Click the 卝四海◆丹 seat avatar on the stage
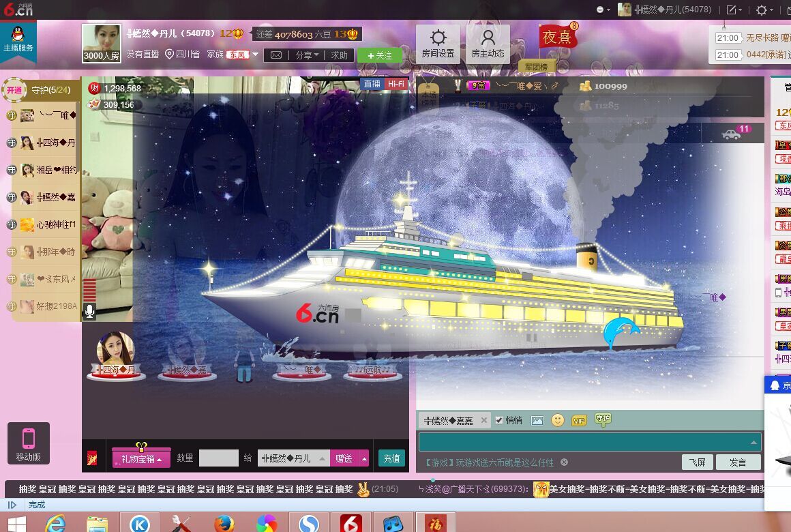This screenshot has height=532, width=791. tap(115, 355)
